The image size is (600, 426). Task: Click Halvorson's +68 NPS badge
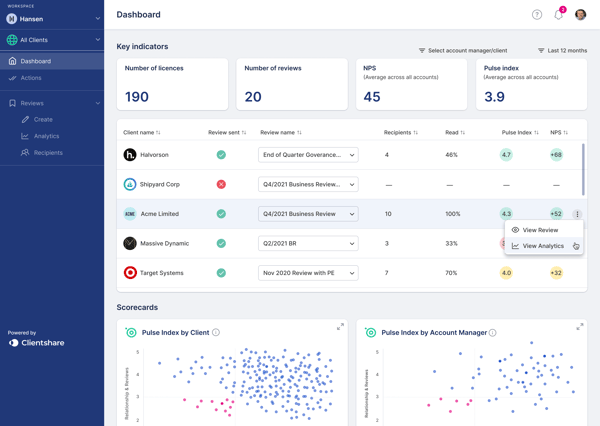coord(556,155)
